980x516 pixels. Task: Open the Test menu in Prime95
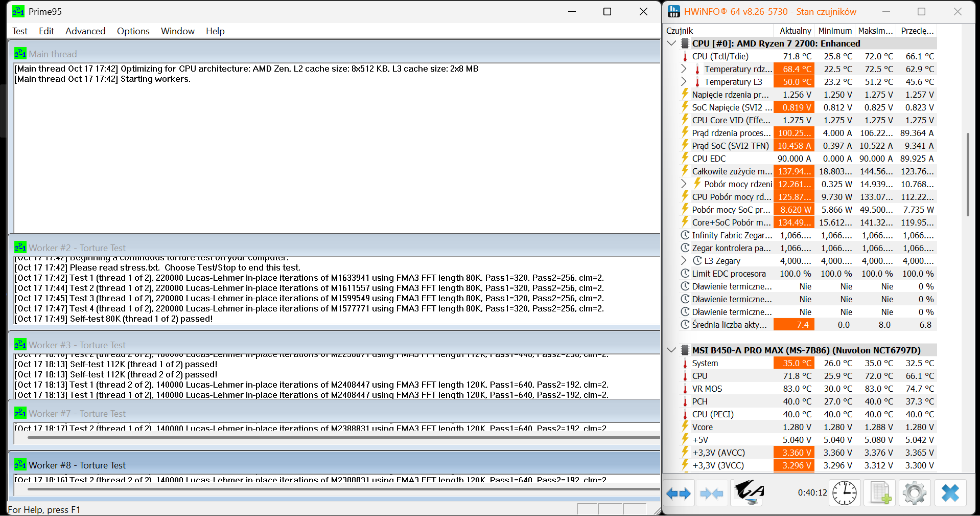(x=20, y=31)
